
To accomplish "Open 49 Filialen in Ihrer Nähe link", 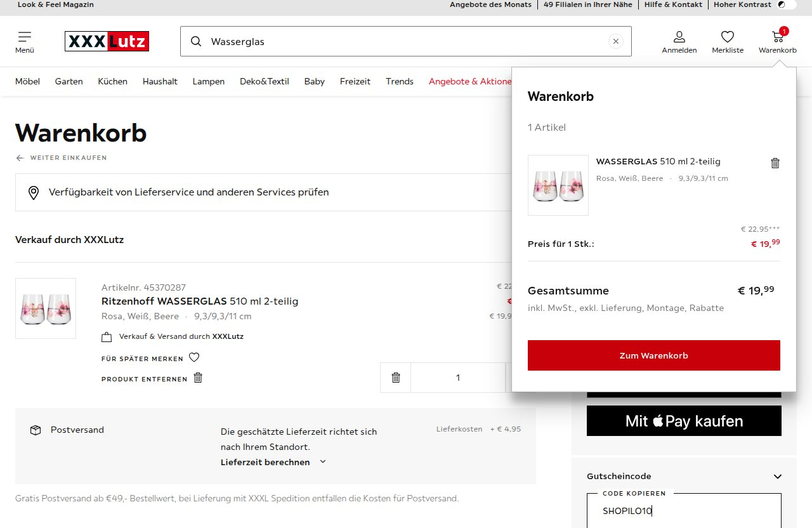I will (x=588, y=4).
